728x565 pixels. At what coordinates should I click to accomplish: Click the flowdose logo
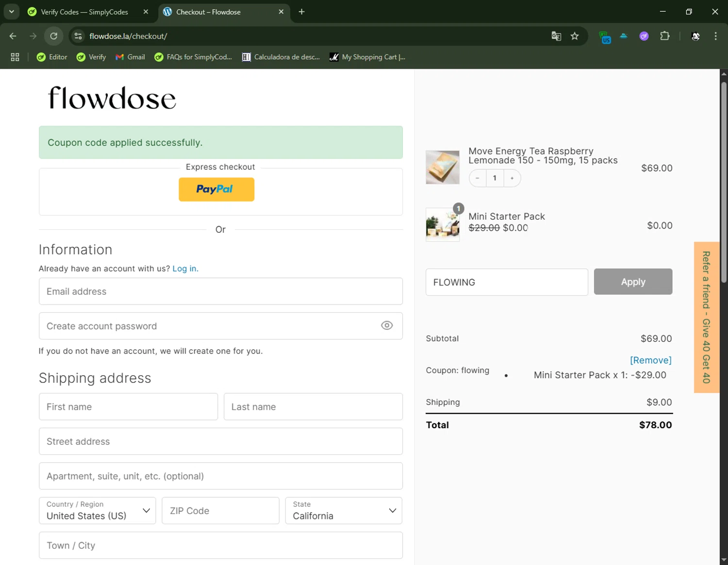point(112,98)
